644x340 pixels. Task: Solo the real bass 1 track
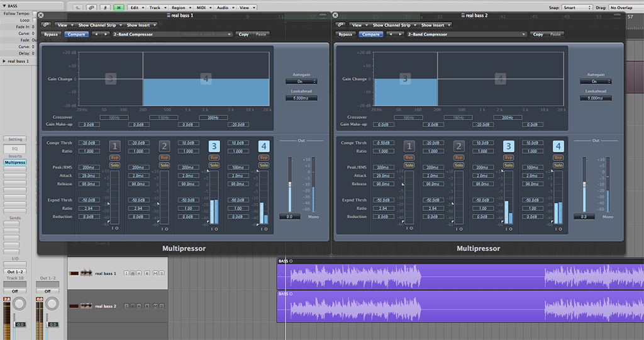(162, 273)
